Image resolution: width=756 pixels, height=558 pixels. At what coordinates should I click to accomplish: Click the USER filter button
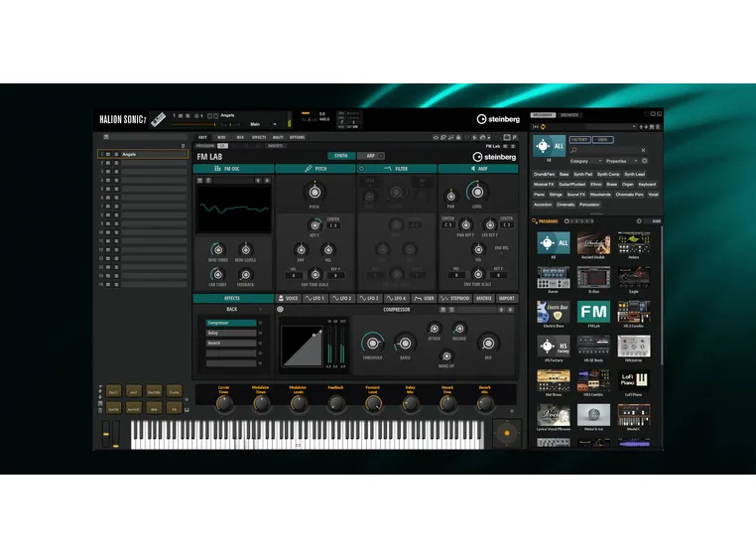[602, 139]
